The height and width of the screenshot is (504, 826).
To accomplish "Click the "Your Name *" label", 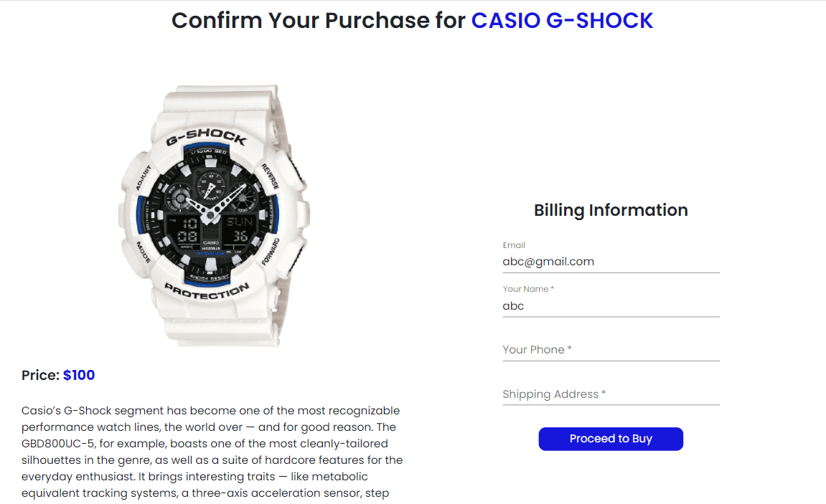I will click(528, 289).
